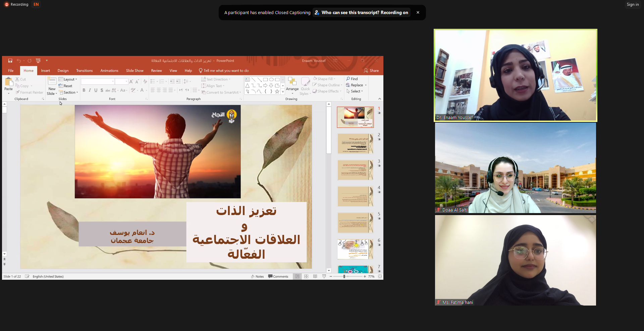The height and width of the screenshot is (331, 644).
Task: Click the Share button
Action: [371, 71]
